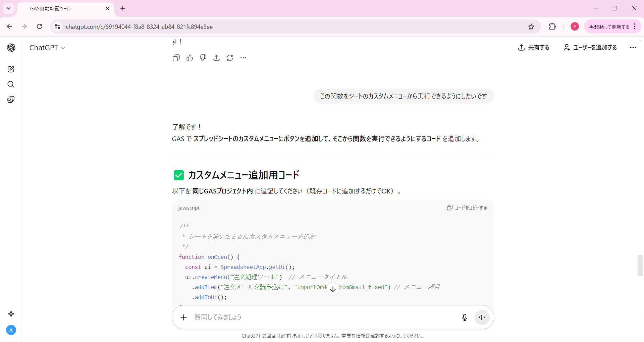Screen dimensions: 644x342
Task: Open more options for this response
Action: 243,58
